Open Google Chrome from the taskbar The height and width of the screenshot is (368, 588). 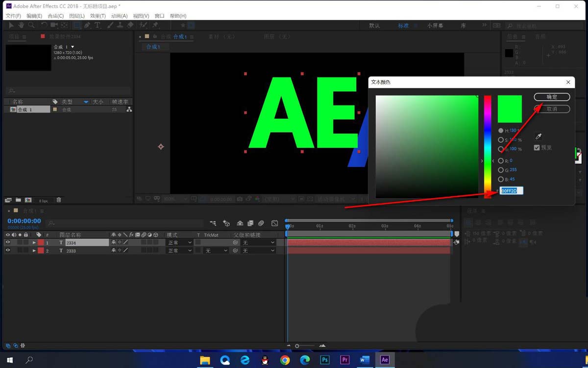[x=285, y=360]
